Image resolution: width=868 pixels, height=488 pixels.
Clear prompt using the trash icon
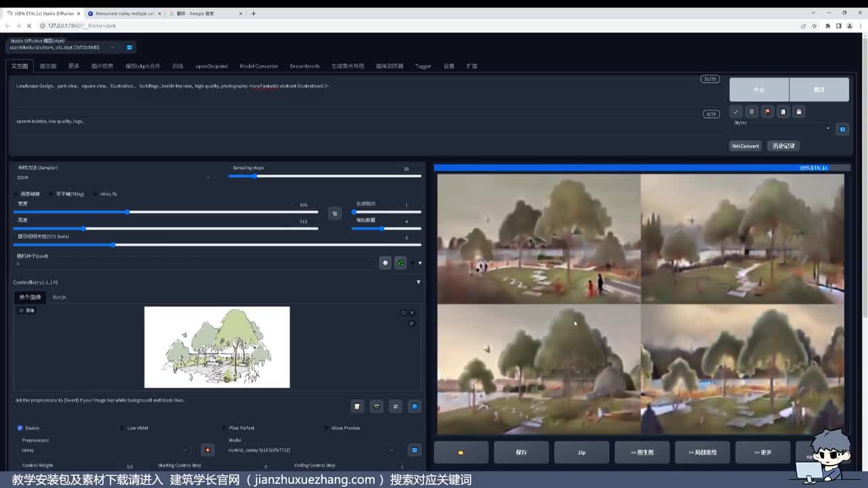751,112
